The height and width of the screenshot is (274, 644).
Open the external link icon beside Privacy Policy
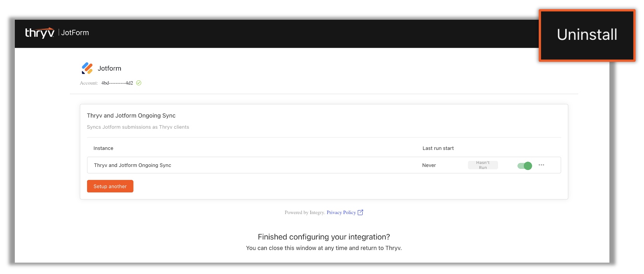pos(360,213)
